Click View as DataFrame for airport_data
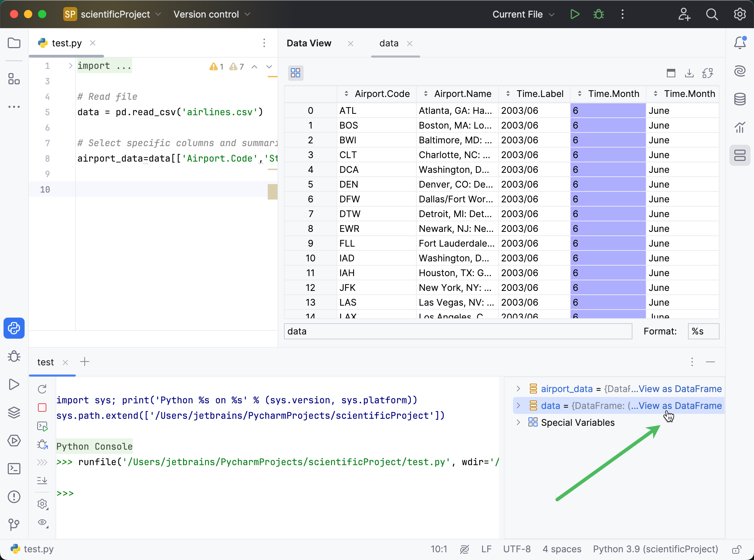Image resolution: width=754 pixels, height=560 pixels. 680,389
